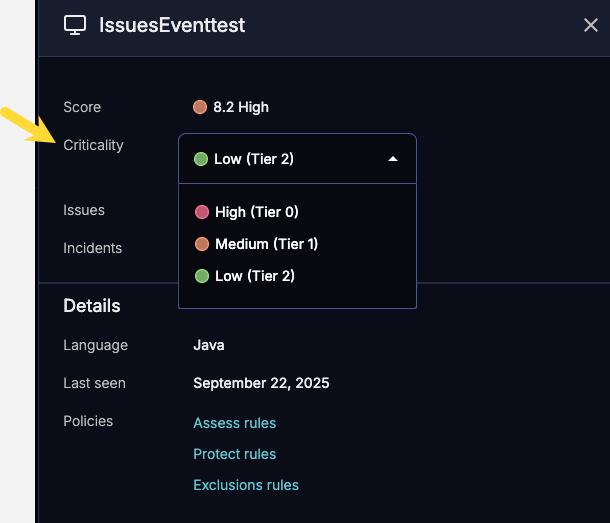Click the Incidents row label
Image resolution: width=610 pixels, height=523 pixels.
coord(92,248)
